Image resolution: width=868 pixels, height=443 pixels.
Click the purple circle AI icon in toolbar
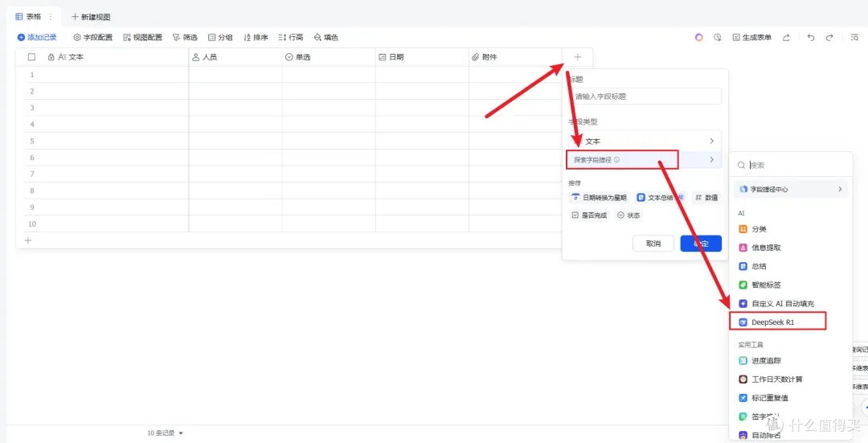(x=699, y=37)
